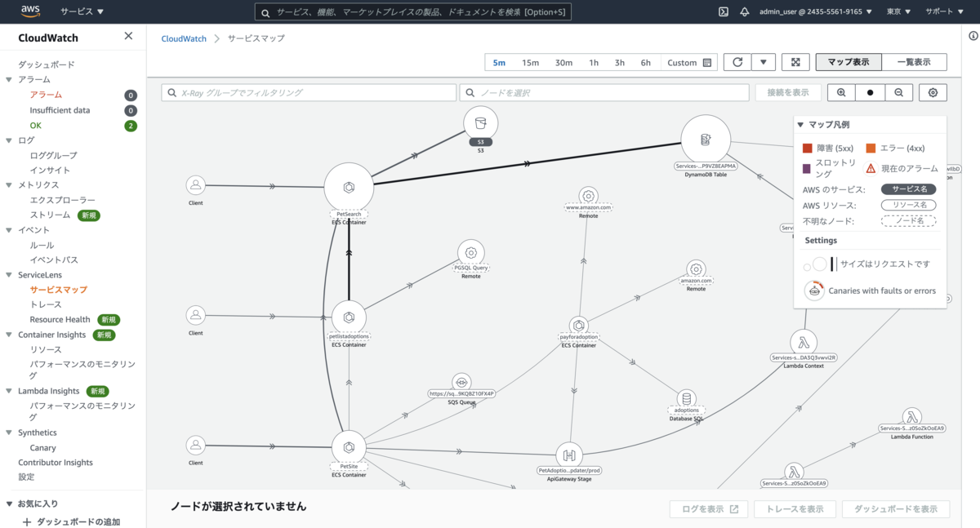Select the PGSQL Query Remote node
The image size is (980, 528).
(470, 252)
